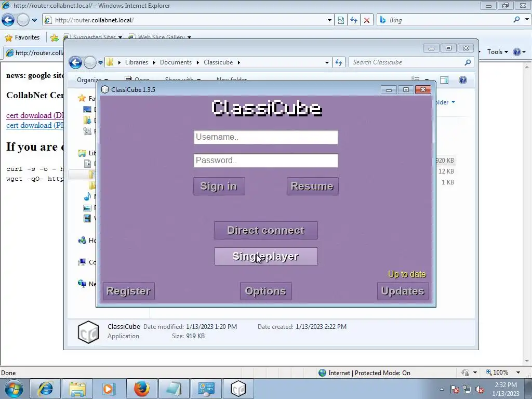The width and height of the screenshot is (532, 399).
Task: Click the 12 KB file size entry
Action: tap(446, 171)
